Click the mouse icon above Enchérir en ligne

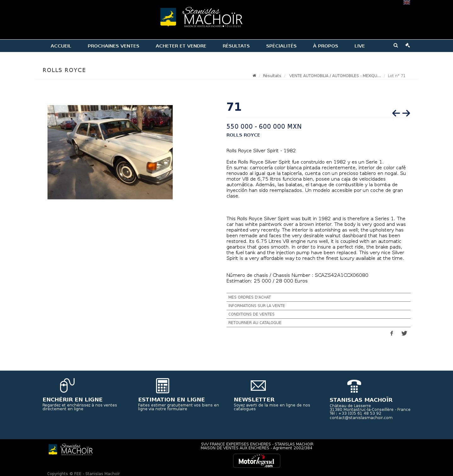[67, 385]
